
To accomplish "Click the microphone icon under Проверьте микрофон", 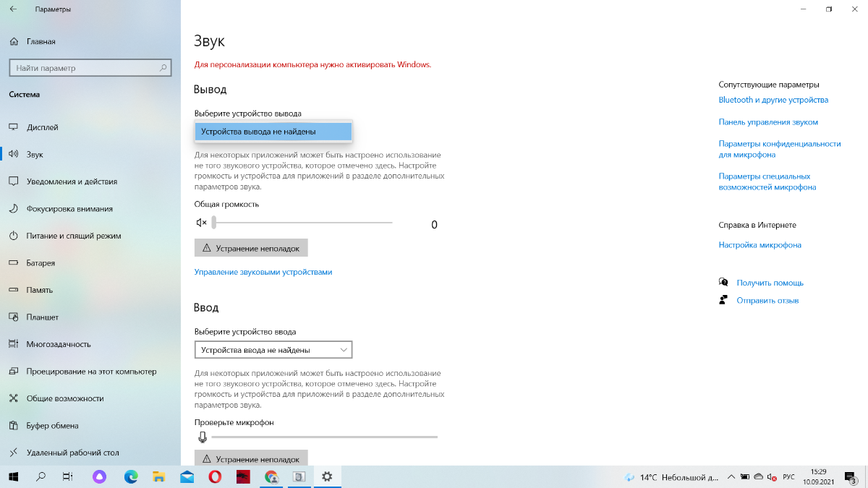I will pyautogui.click(x=203, y=437).
